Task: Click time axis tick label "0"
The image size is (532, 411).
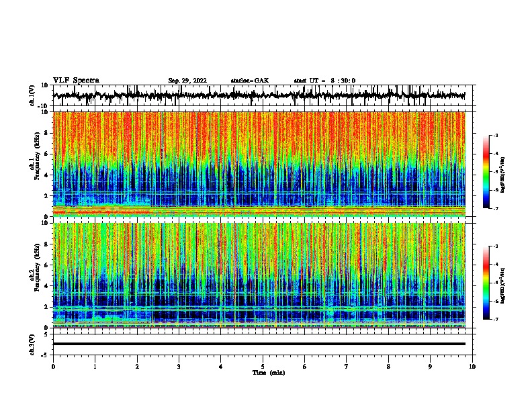Action: [53, 367]
